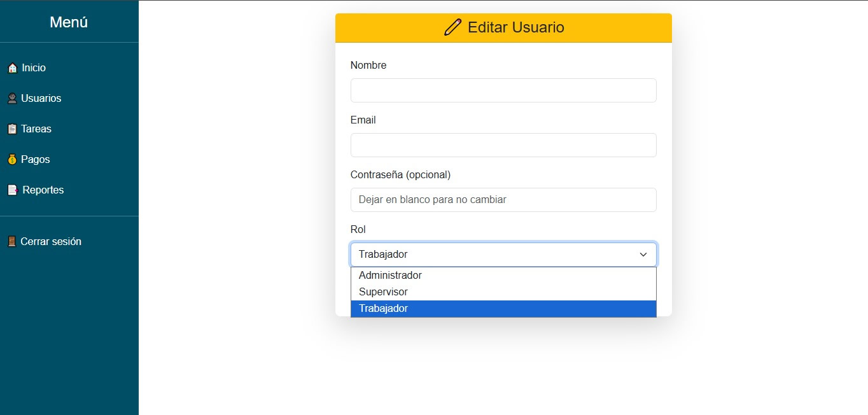Click the tasks list icon next to Tareas
868x415 pixels.
coord(13,129)
